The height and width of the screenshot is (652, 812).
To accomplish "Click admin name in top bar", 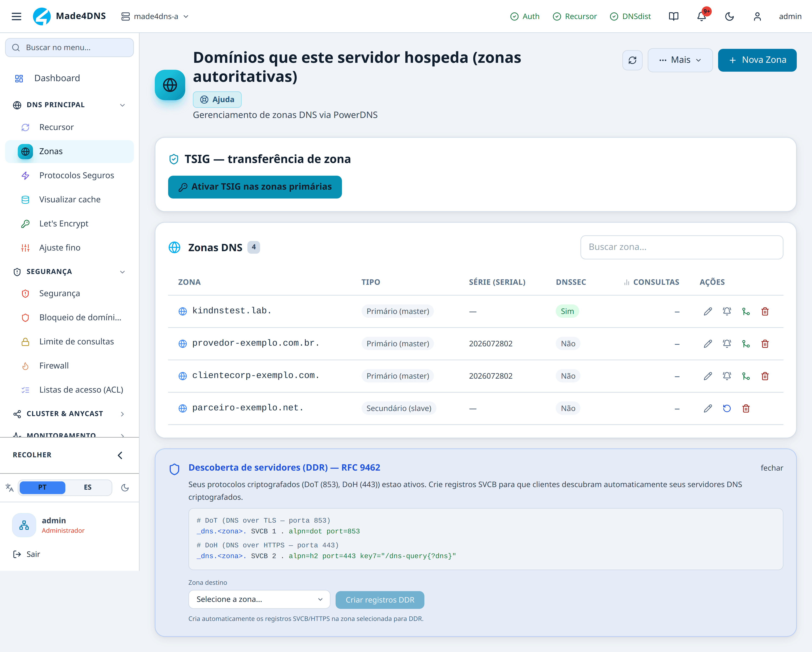I will [x=790, y=16].
